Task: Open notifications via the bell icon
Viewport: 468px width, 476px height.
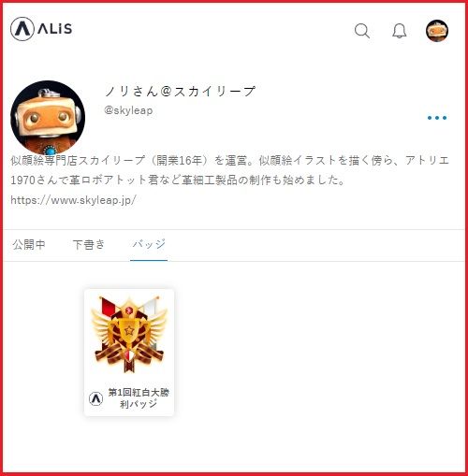Action: 400,31
